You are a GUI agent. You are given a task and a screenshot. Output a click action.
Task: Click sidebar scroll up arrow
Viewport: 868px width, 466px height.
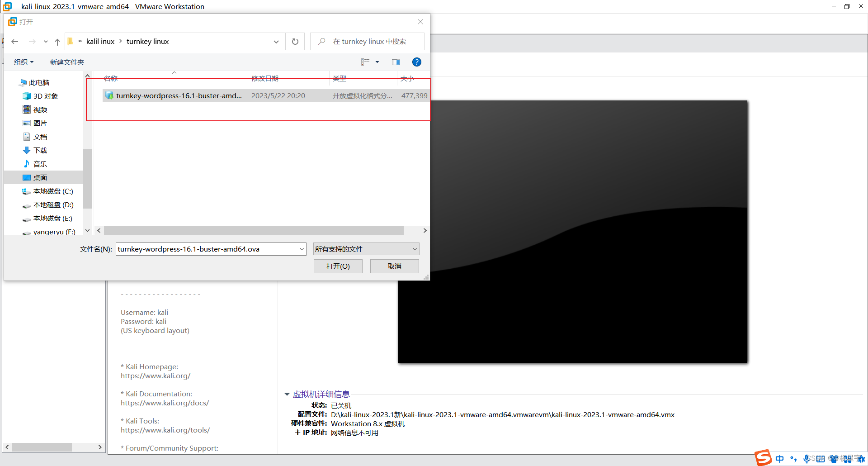(x=87, y=76)
